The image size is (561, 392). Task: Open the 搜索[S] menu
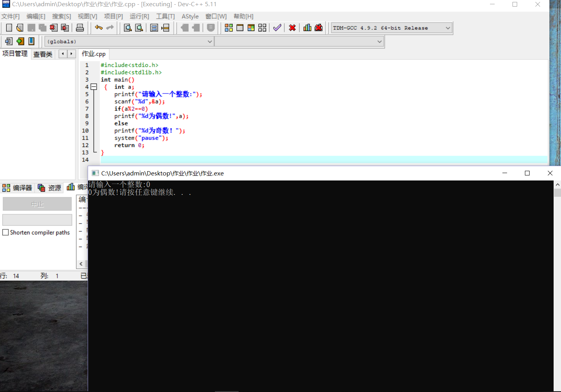[62, 16]
